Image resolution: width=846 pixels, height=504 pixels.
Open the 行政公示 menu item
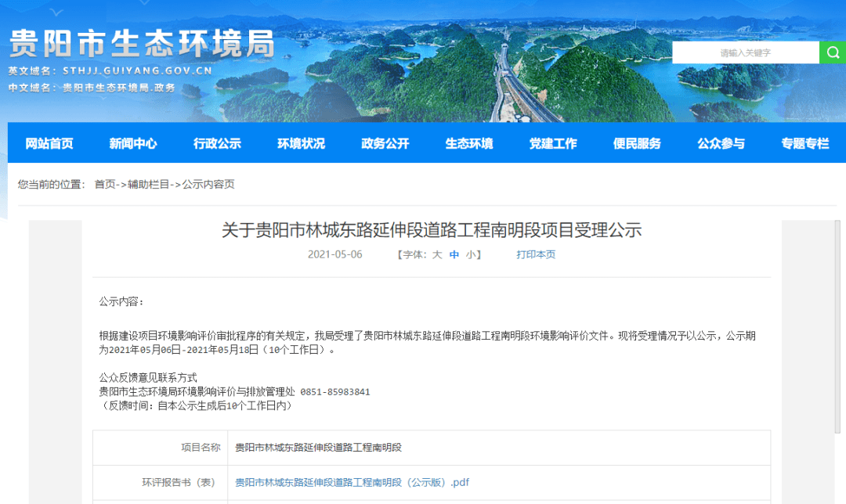pos(218,143)
